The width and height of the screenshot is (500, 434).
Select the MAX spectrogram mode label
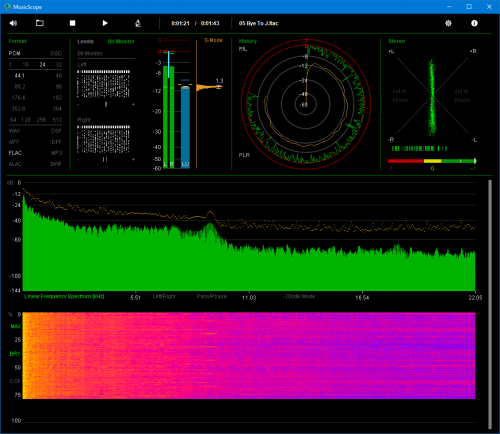[15, 326]
